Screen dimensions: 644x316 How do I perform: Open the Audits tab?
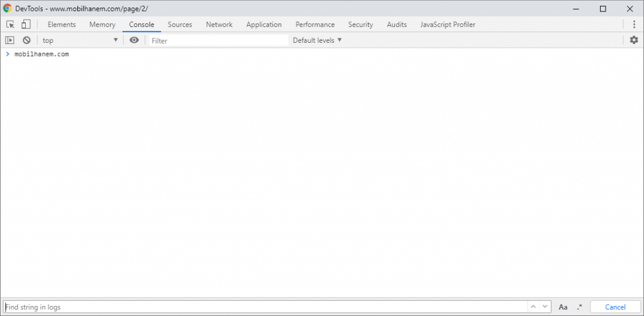pyautogui.click(x=397, y=25)
